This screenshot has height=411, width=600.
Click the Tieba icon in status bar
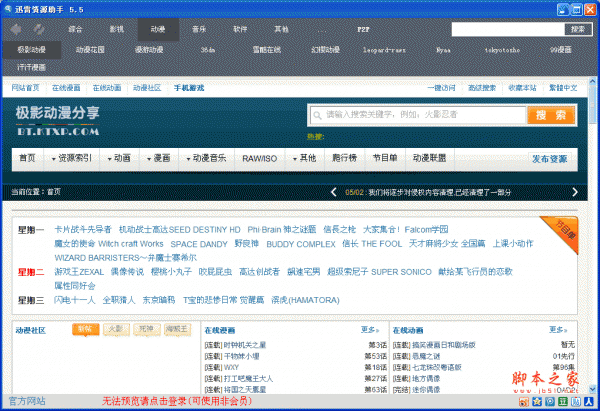pos(576,402)
